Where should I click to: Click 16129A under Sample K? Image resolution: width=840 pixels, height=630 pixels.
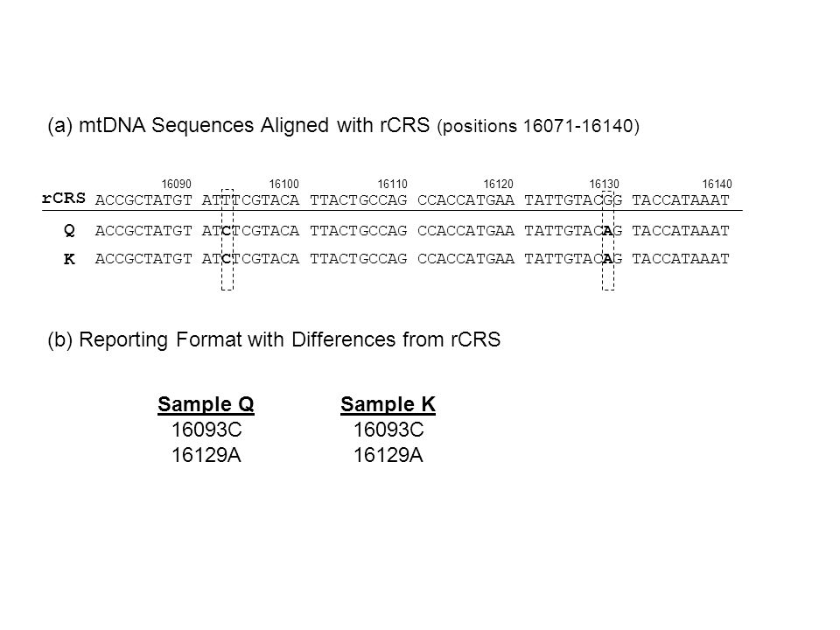tap(388, 455)
